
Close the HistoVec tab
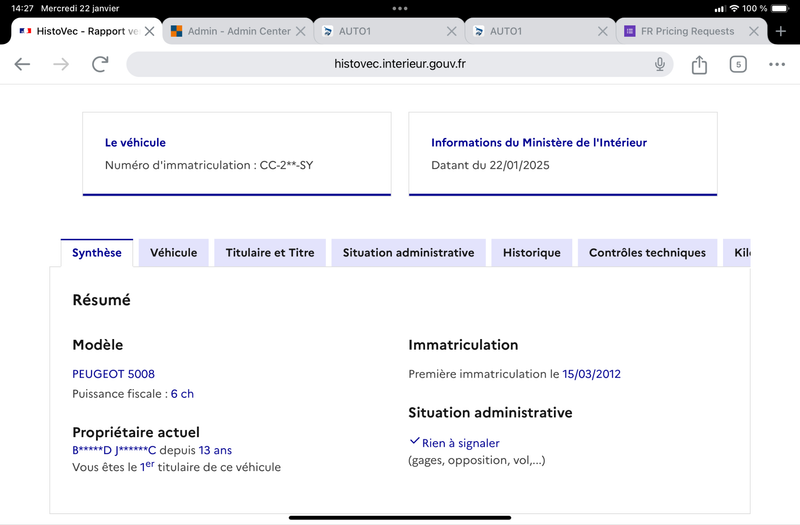coord(149,32)
